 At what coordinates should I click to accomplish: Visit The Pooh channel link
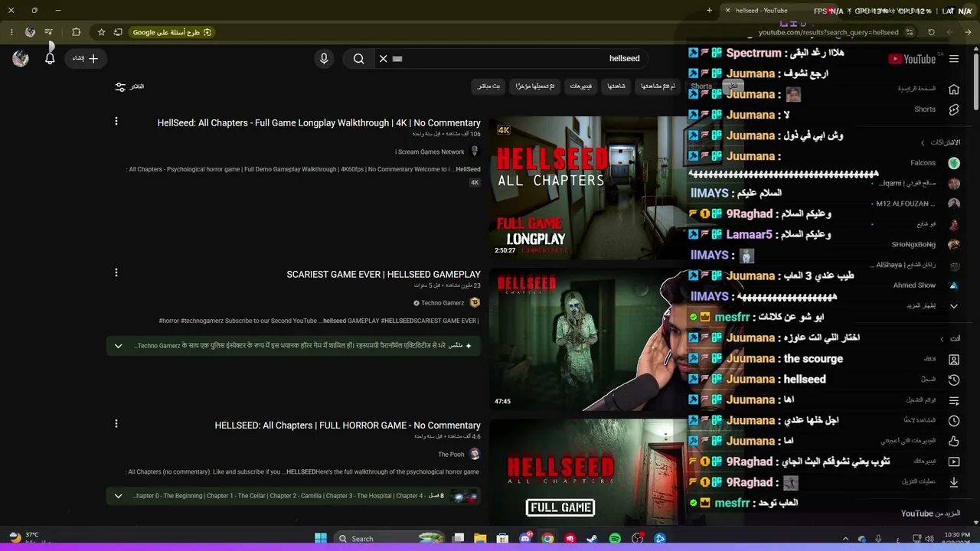point(451,455)
